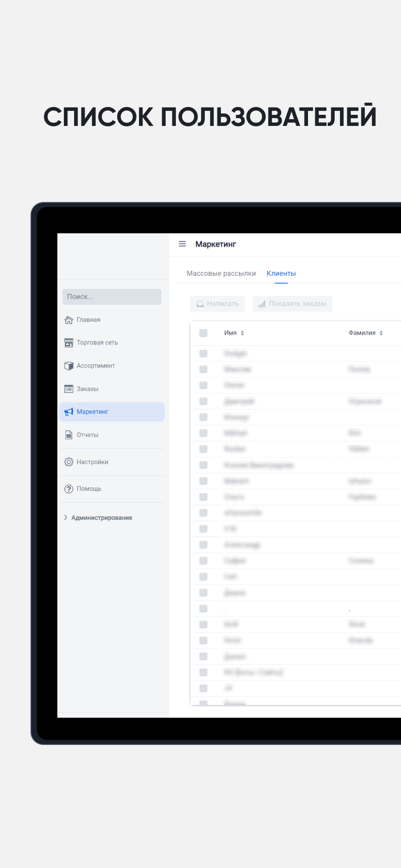
Task: Click the list icon for Заказы
Action: click(x=69, y=389)
